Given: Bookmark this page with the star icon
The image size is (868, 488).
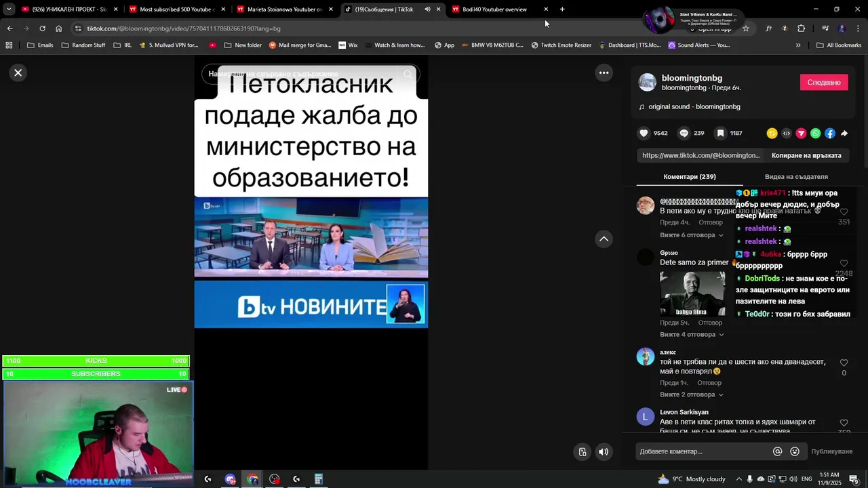Looking at the screenshot, I should [x=746, y=28].
